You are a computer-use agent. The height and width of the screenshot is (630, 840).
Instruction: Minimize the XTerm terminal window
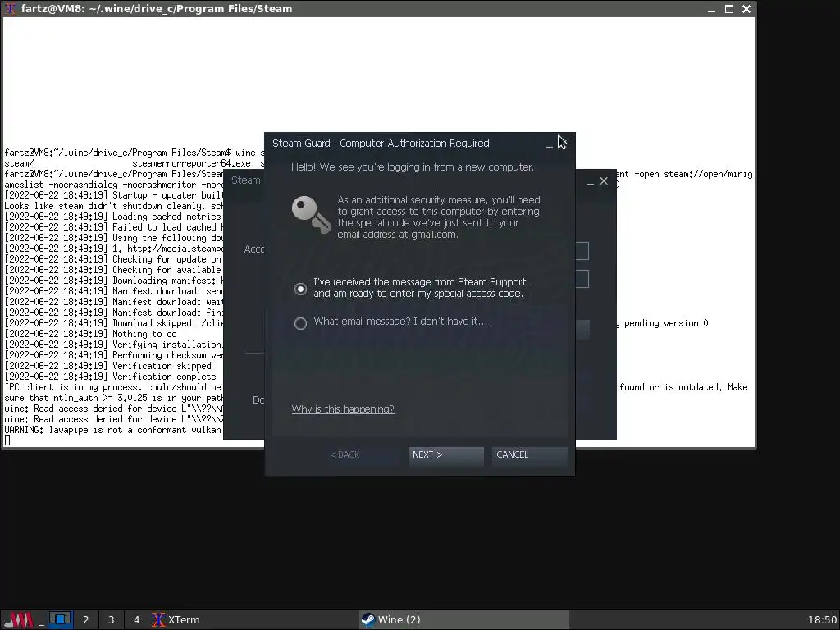tap(711, 9)
